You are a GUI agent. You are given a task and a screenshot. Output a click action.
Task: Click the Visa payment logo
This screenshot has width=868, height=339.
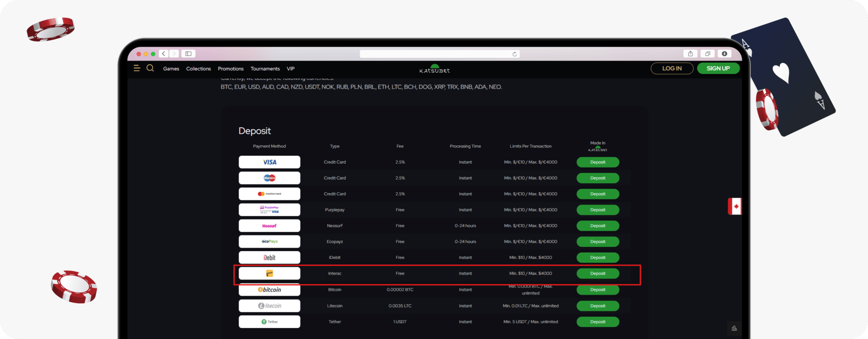pos(270,162)
